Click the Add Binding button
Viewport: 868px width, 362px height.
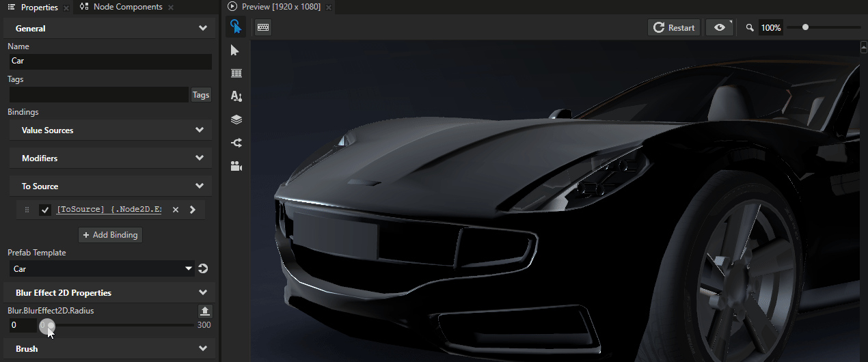[x=110, y=235]
